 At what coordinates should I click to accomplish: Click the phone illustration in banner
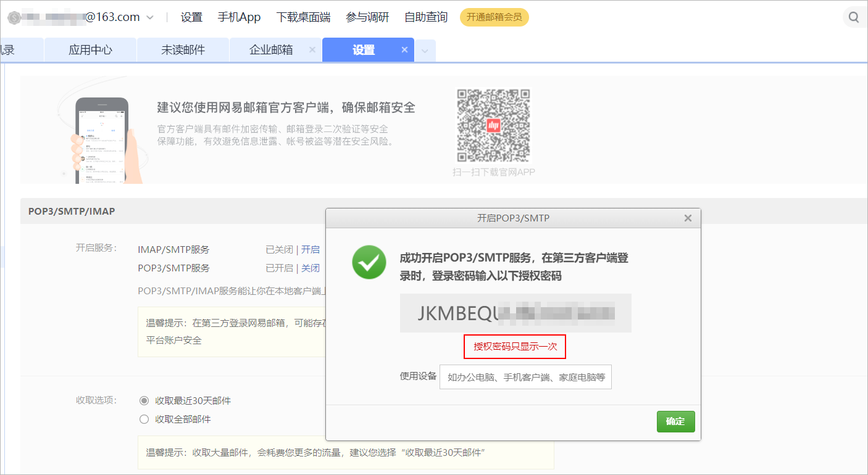pos(102,139)
